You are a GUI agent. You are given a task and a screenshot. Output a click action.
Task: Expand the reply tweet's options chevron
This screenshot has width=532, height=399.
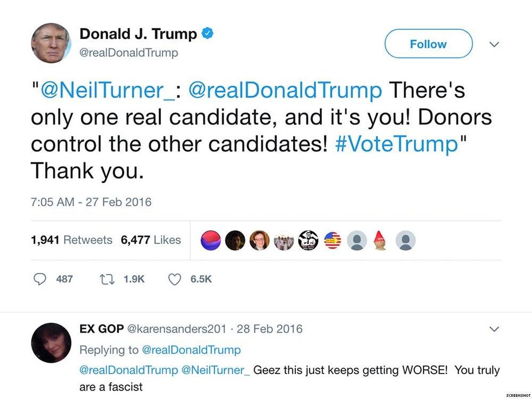[494, 328]
